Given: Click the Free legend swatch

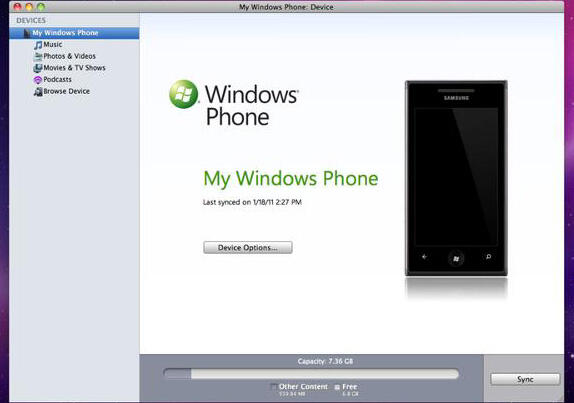Looking at the screenshot, I should point(337,387).
